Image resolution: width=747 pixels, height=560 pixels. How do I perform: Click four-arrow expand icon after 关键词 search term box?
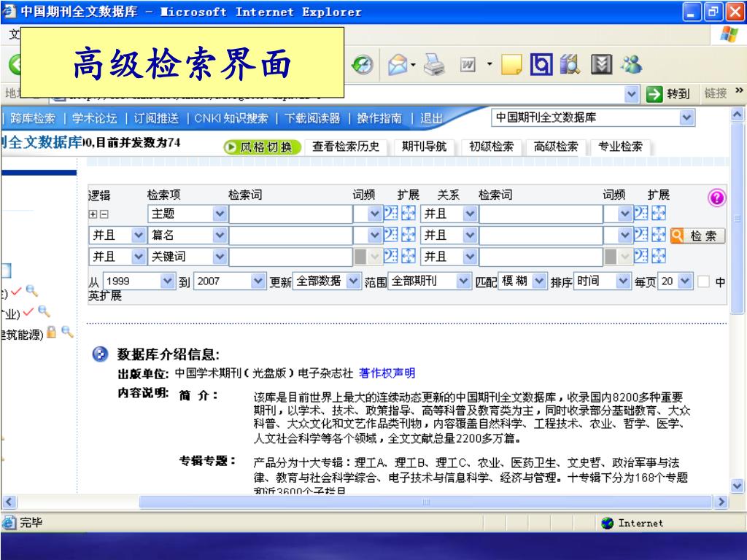(x=409, y=256)
